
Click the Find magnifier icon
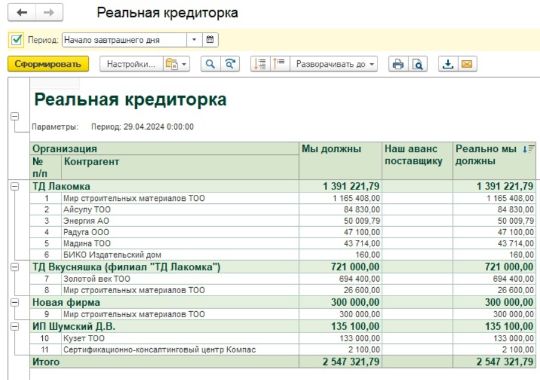(210, 64)
